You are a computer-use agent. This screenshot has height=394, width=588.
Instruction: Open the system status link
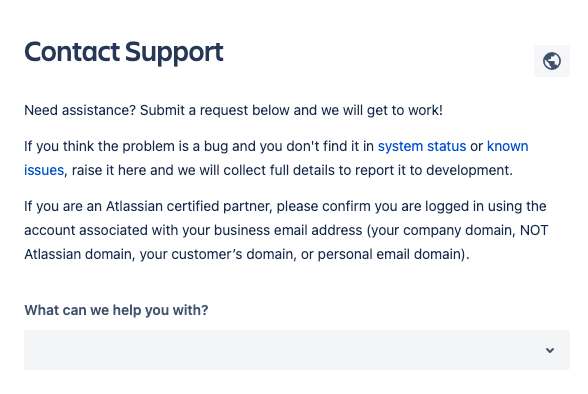(x=422, y=146)
